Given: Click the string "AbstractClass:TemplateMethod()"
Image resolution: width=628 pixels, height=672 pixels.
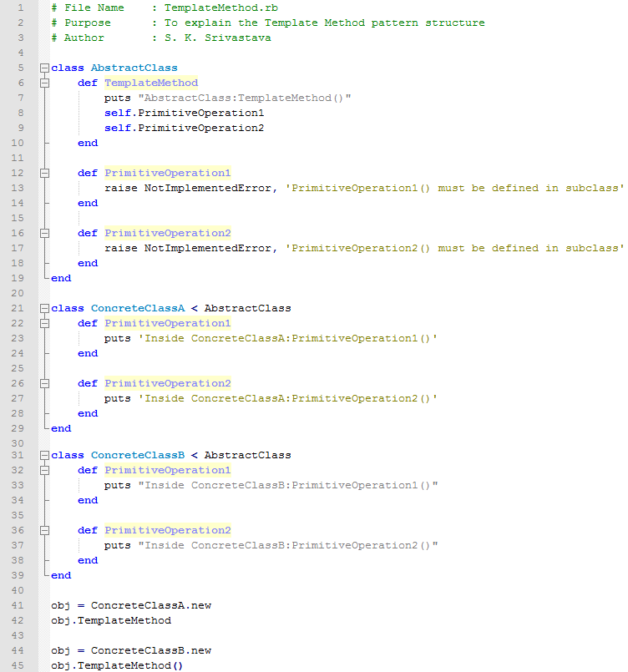Looking at the screenshot, I should (x=245, y=99).
